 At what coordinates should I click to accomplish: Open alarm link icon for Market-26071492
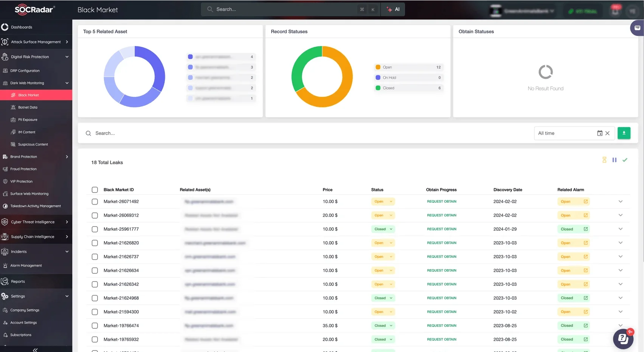click(x=585, y=202)
